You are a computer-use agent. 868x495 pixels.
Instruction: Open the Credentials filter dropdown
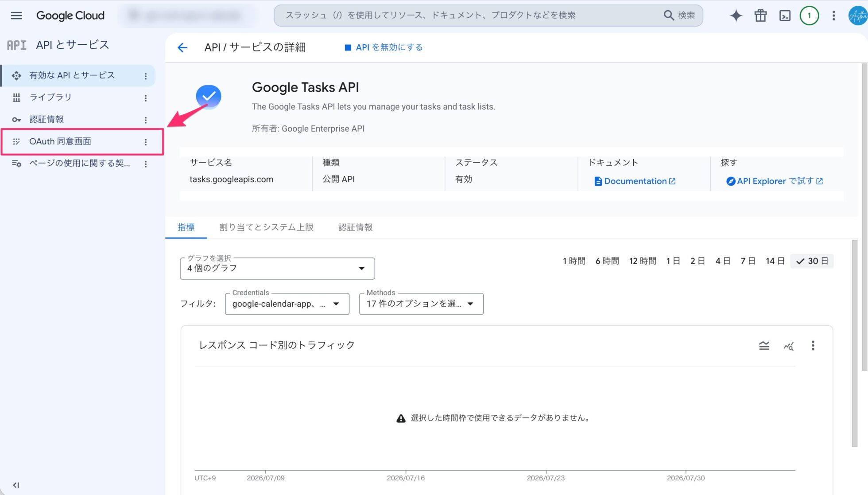point(287,304)
